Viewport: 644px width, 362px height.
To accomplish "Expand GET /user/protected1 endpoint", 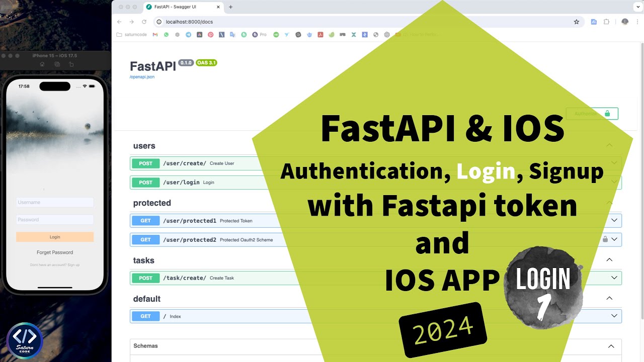I will click(375, 220).
